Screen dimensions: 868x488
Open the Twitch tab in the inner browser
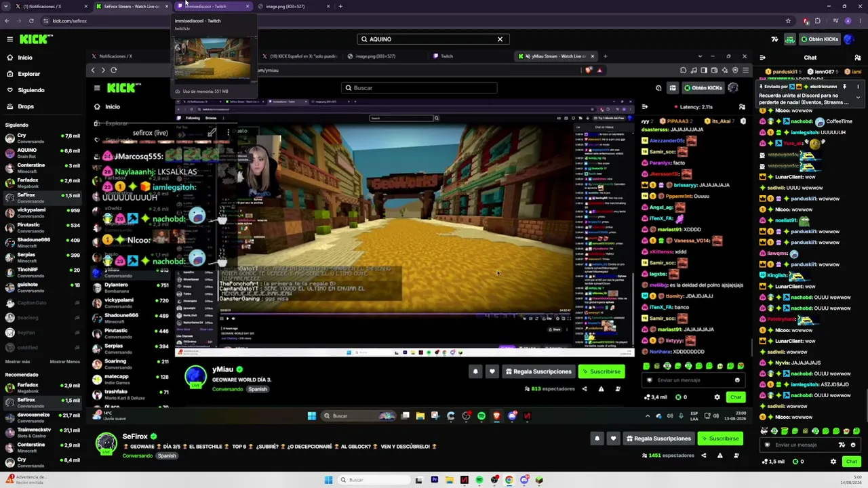pyautogui.click(x=473, y=56)
